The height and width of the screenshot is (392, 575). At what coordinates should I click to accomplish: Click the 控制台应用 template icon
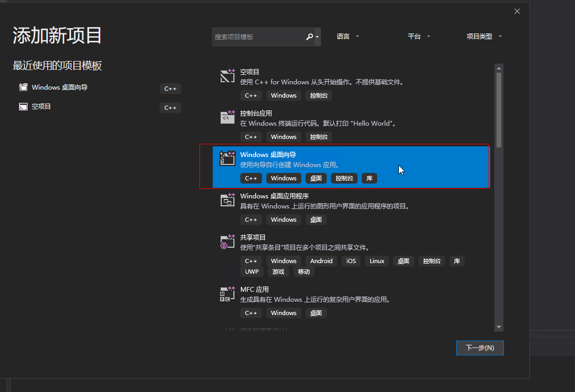[228, 117]
